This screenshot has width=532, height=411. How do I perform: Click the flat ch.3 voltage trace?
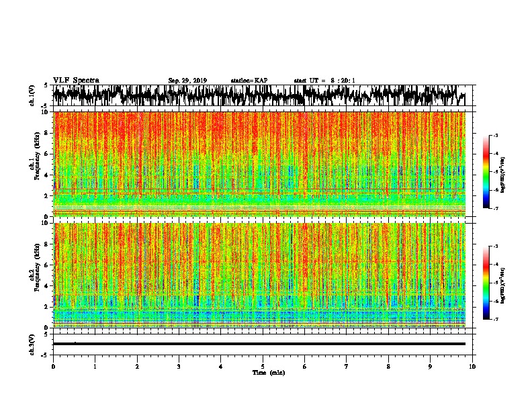[x=259, y=344]
